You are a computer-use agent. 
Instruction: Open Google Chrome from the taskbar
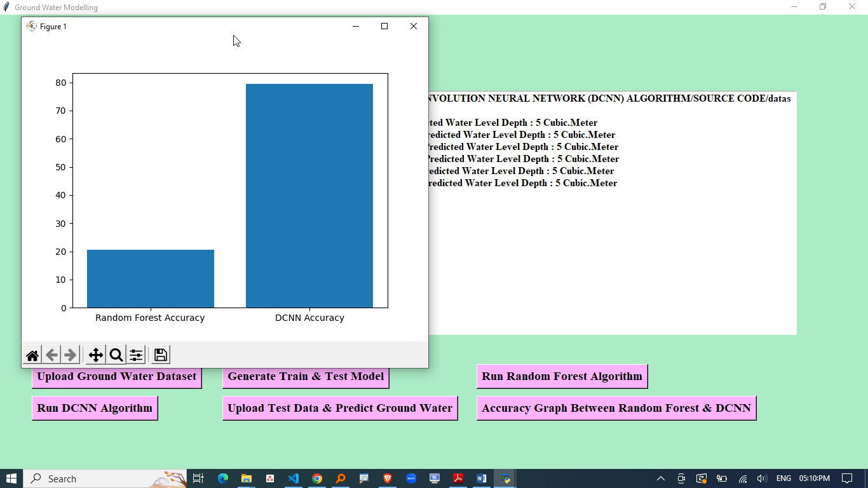click(317, 478)
